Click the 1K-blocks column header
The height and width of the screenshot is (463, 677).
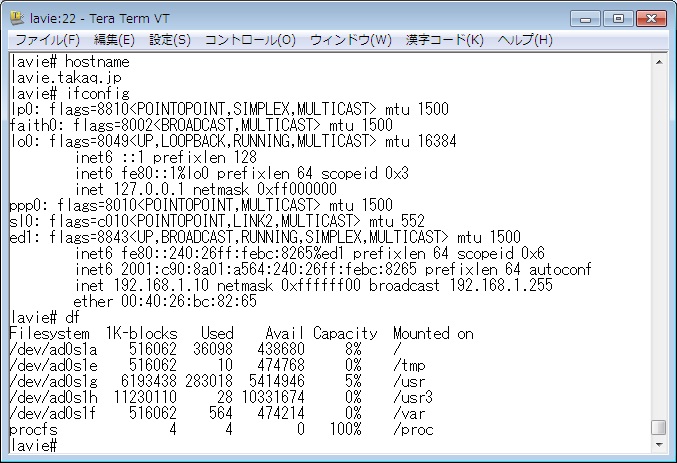[142, 333]
